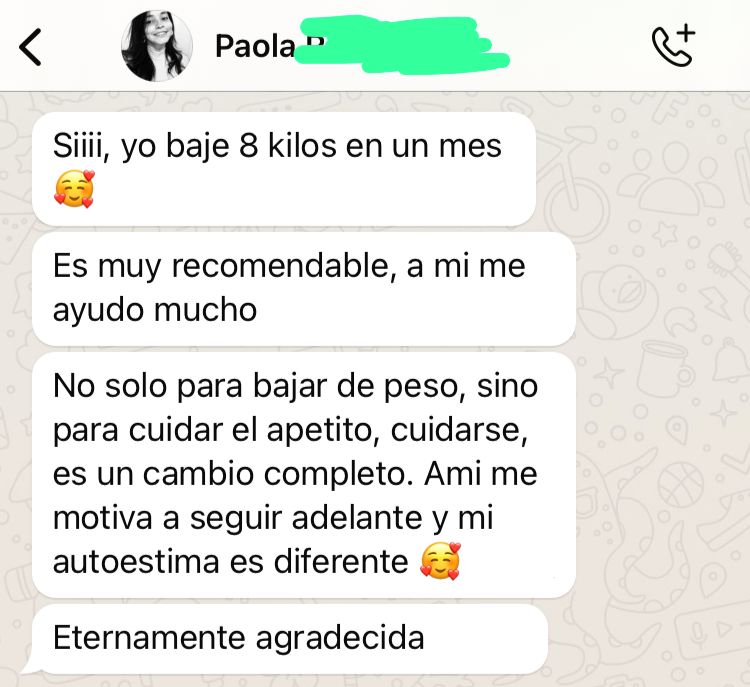Select the "yo baje 8 kilos" message bubble

(x=284, y=169)
